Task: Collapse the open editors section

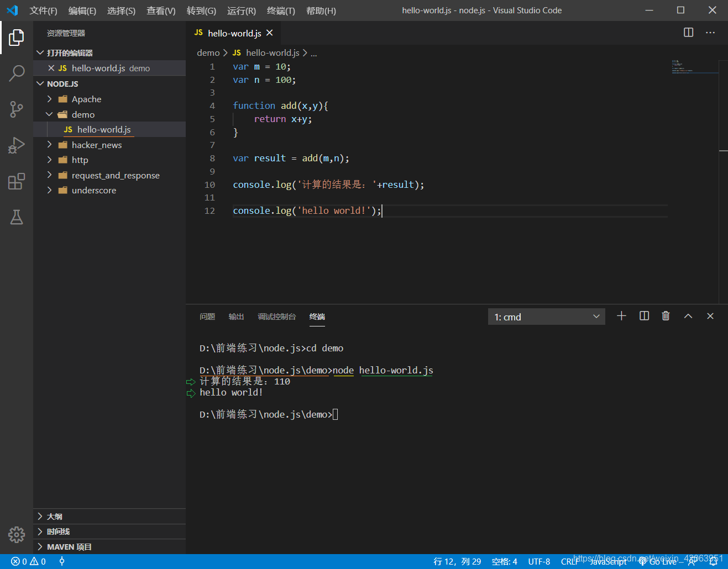Action: pos(40,53)
